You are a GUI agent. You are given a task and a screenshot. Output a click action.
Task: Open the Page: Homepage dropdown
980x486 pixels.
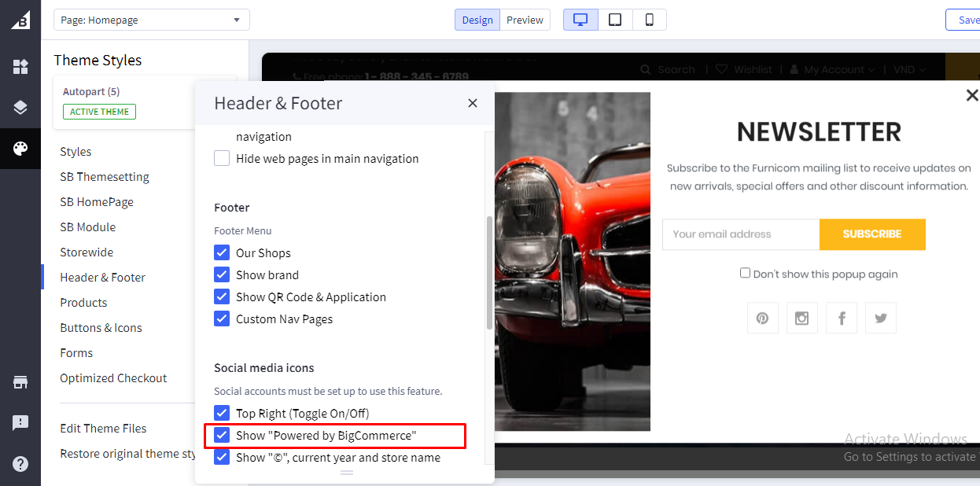pyautogui.click(x=151, y=20)
